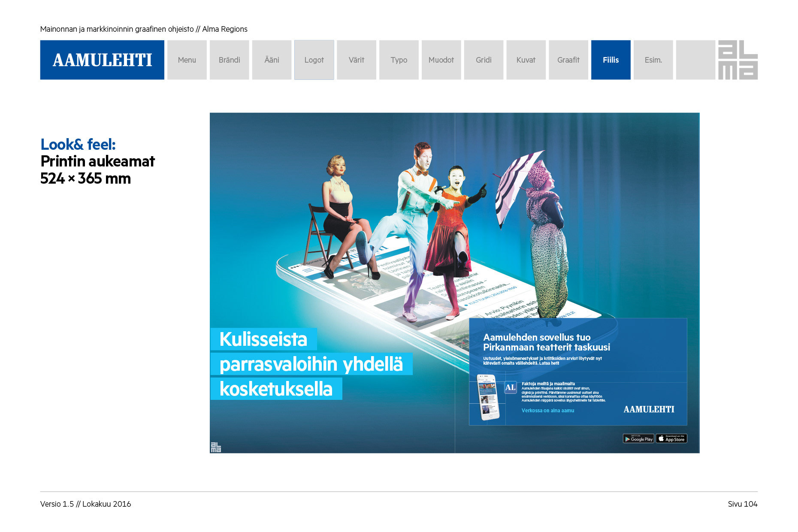Navigate to the Muodot tab
Image resolution: width=798 pixels, height=532 pixels.
(x=441, y=60)
